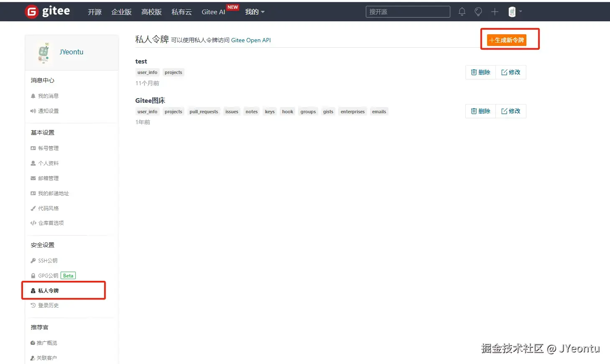
Task: Open 帐号管理 in the sidebar
Action: pyautogui.click(x=45, y=148)
